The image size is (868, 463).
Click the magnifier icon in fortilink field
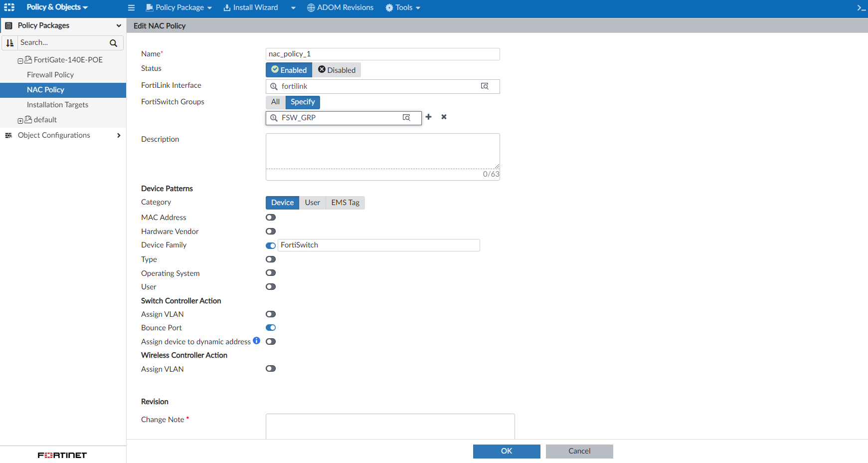pyautogui.click(x=274, y=86)
